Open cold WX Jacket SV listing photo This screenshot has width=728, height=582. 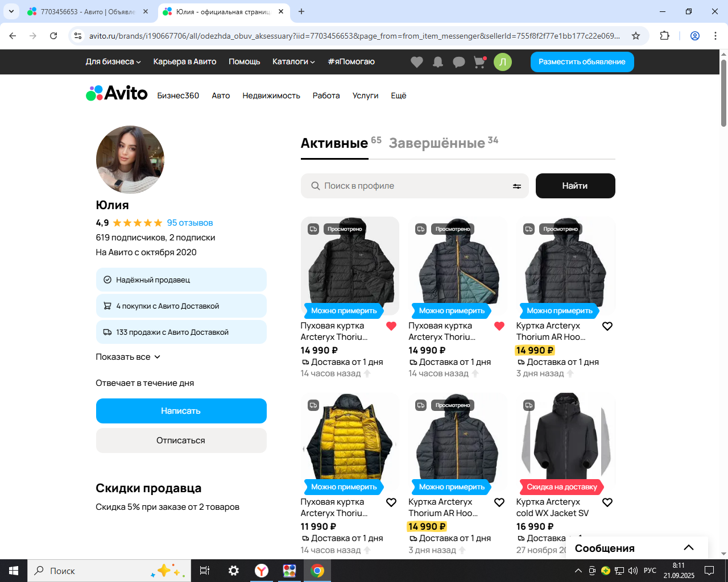pyautogui.click(x=566, y=442)
